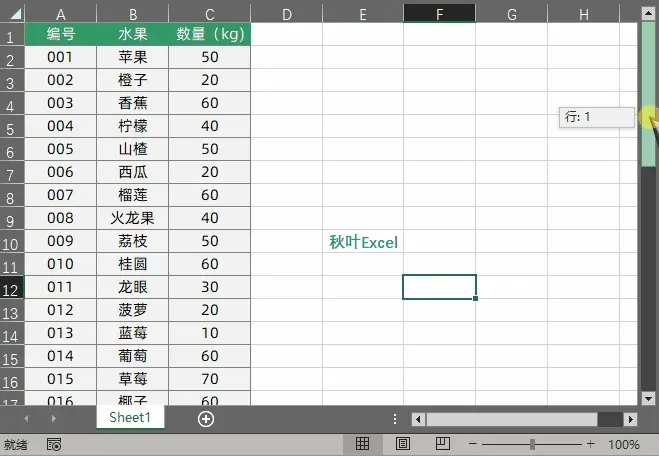This screenshot has width=659, height=456.
Task: Select the 草莓 cell
Action: tap(133, 379)
